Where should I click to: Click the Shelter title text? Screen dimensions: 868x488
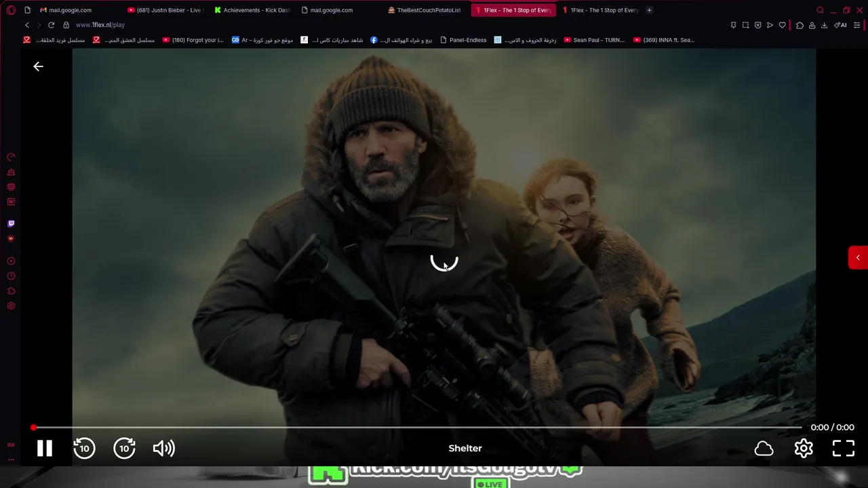point(465,448)
